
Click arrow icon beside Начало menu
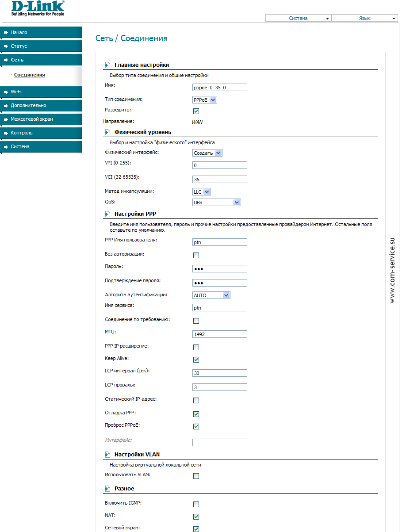pyautogui.click(x=5, y=33)
